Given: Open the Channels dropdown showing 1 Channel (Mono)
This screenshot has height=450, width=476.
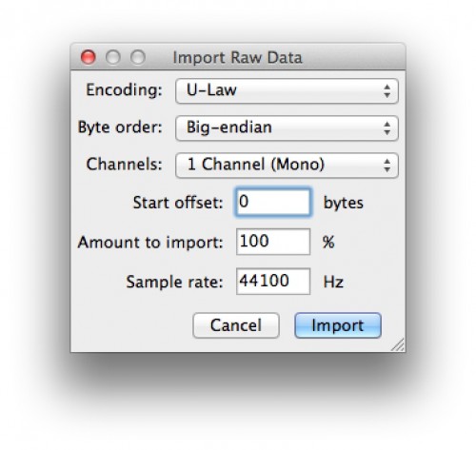Looking at the screenshot, I should [287, 166].
